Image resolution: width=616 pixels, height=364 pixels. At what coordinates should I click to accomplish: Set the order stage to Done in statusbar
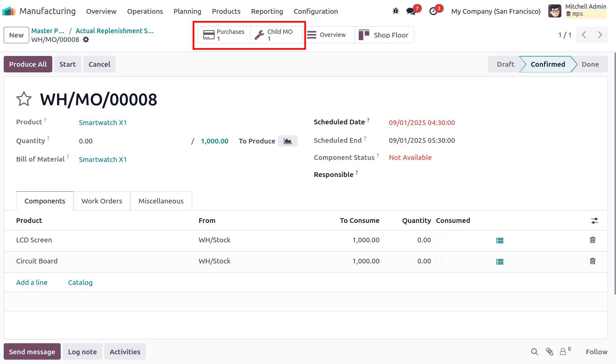pyautogui.click(x=590, y=64)
